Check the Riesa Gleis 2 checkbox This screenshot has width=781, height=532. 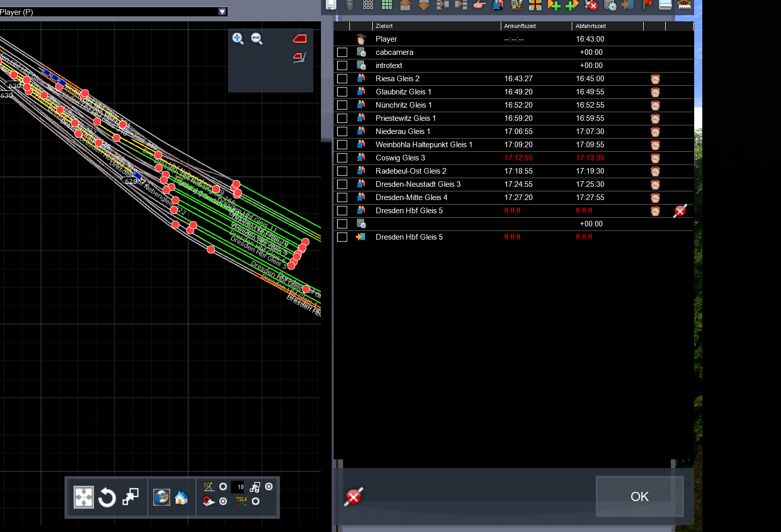point(342,79)
